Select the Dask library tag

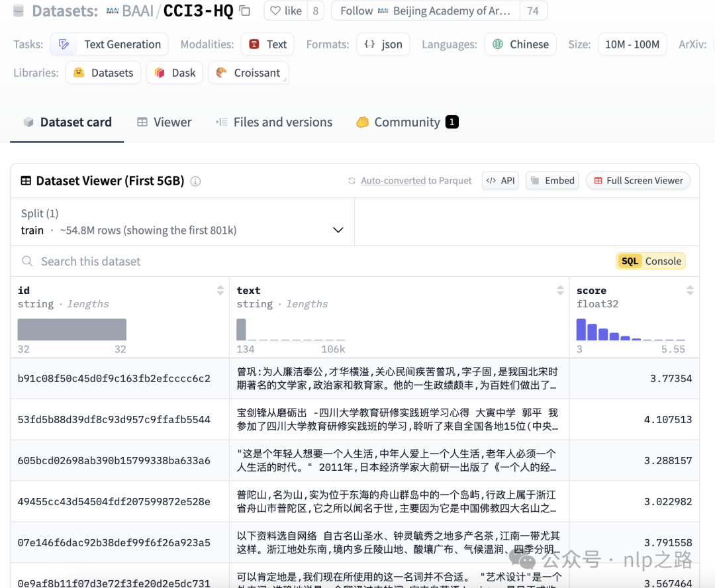click(174, 73)
